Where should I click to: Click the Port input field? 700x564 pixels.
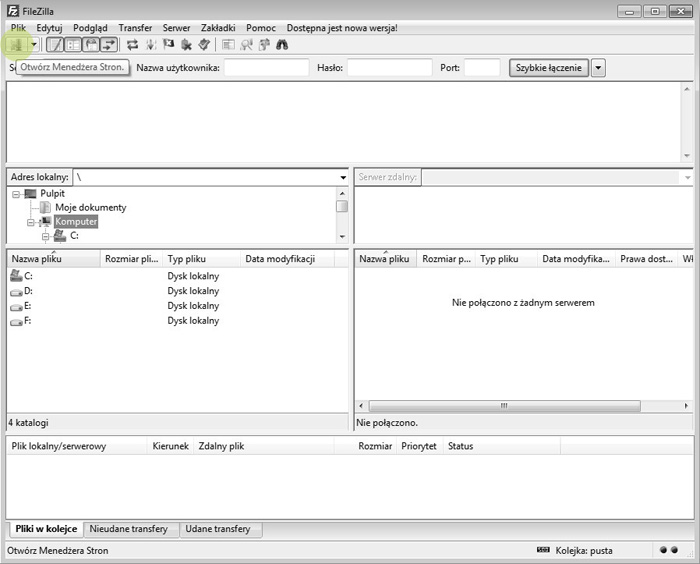click(x=482, y=68)
